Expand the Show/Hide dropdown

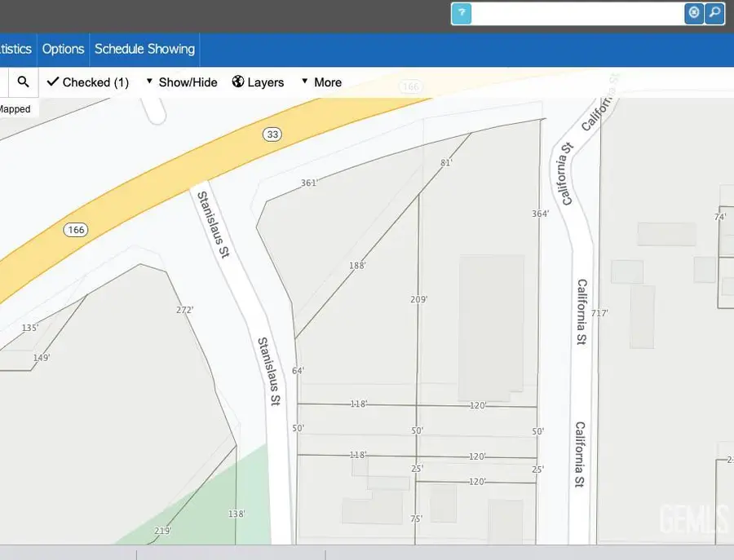click(182, 82)
